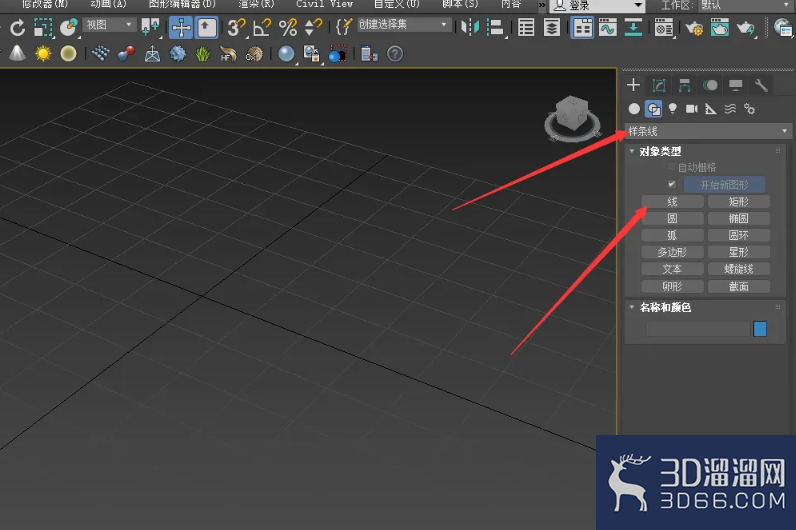Click the help question mark icon
Screen dimensions: 796x530
pos(395,53)
